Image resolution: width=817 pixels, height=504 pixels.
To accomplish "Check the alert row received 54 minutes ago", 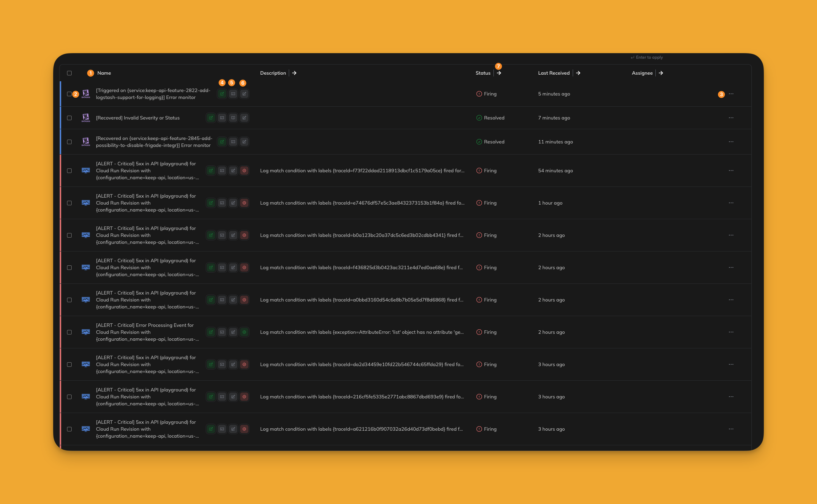I will (69, 171).
